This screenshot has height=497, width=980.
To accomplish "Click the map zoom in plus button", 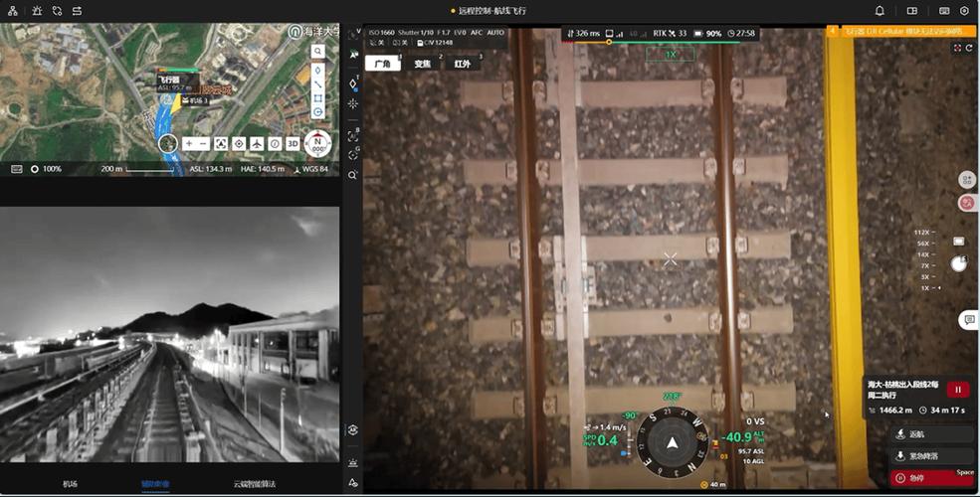I will point(188,143).
